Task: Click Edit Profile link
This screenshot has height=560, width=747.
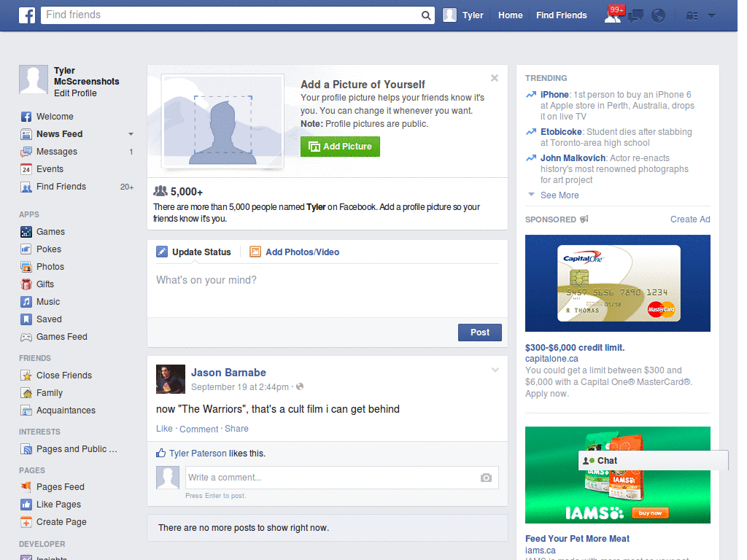Action: click(75, 93)
